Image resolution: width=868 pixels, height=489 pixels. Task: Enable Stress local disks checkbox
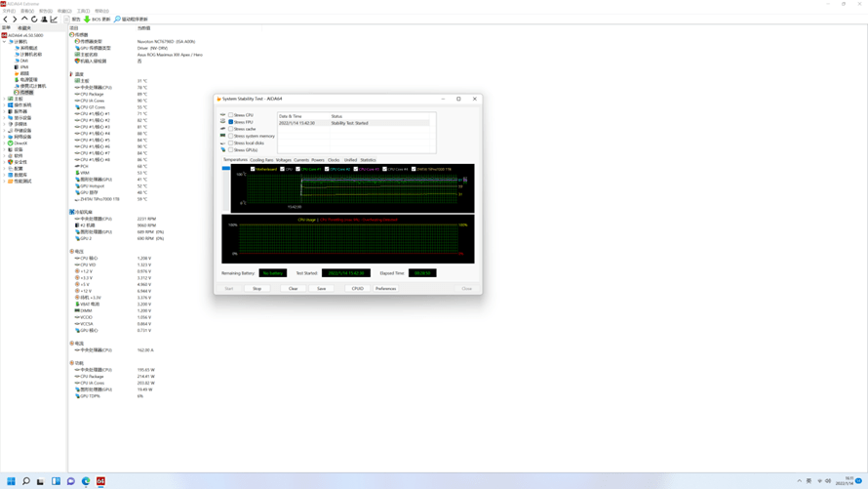(x=231, y=143)
